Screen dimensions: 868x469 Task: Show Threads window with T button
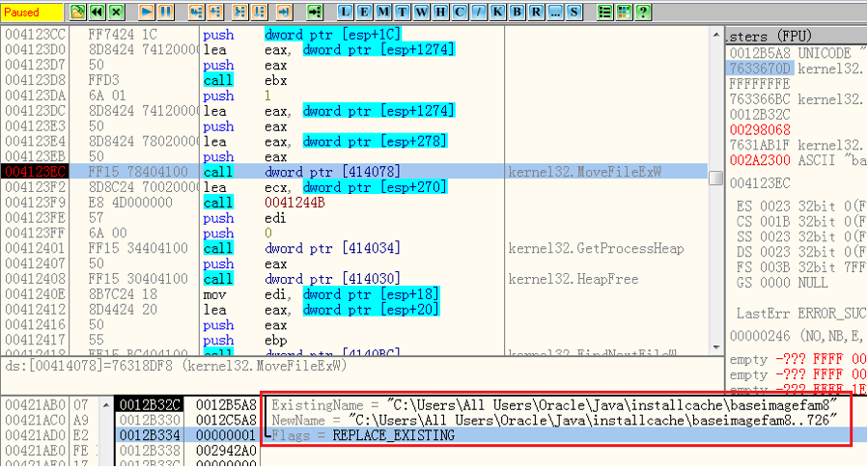(x=403, y=12)
